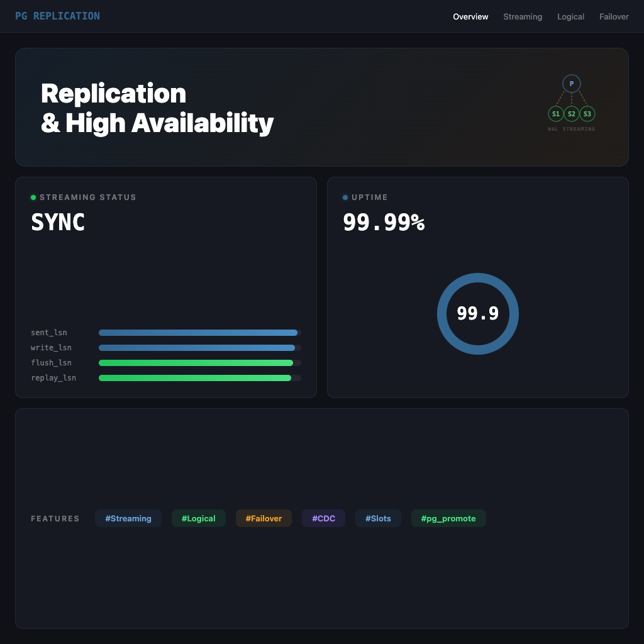Image resolution: width=644 pixels, height=644 pixels.
Task: Click the 99.99% uptime value
Action: click(384, 222)
